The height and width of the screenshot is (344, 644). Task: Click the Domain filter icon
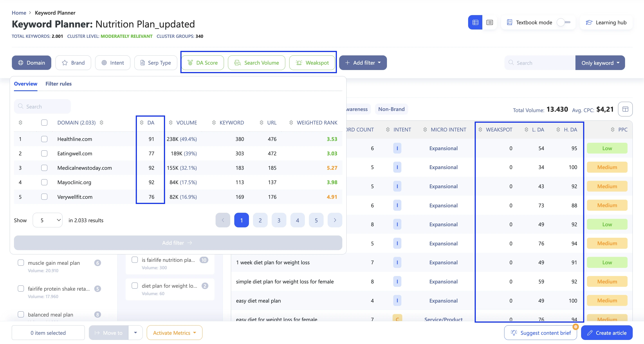coord(21,63)
